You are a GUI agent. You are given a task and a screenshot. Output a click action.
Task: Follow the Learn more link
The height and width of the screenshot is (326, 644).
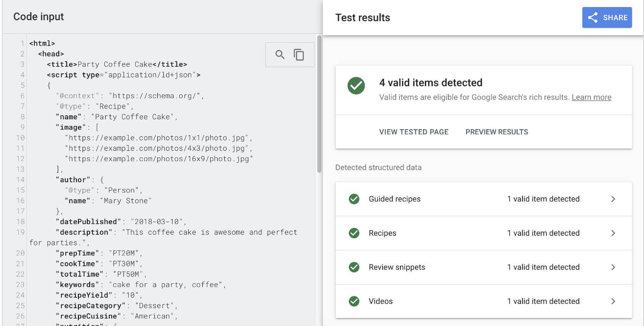591,97
